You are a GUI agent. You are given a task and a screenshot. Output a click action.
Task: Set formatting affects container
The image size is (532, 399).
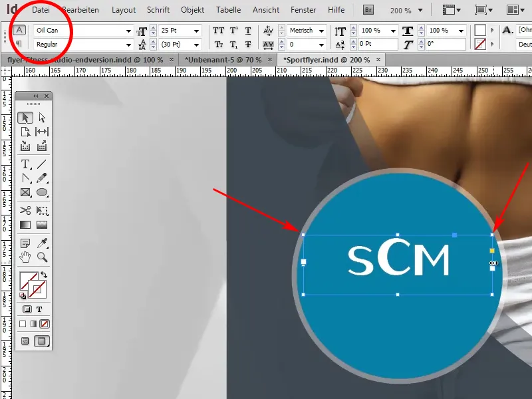(27, 309)
